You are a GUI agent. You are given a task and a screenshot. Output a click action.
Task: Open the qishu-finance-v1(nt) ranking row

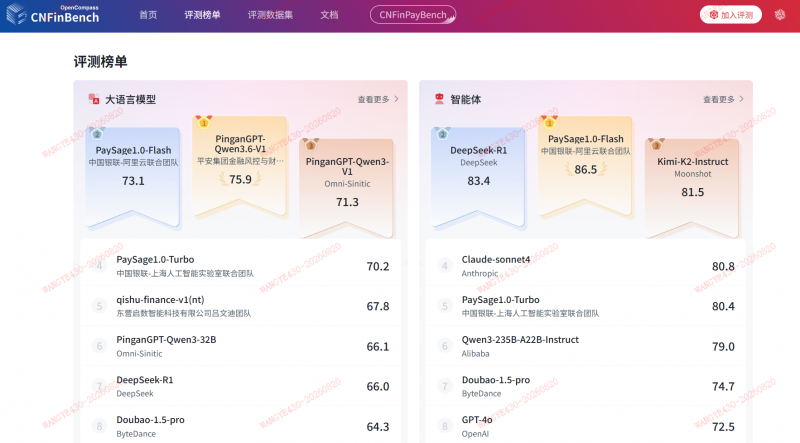[240, 306]
